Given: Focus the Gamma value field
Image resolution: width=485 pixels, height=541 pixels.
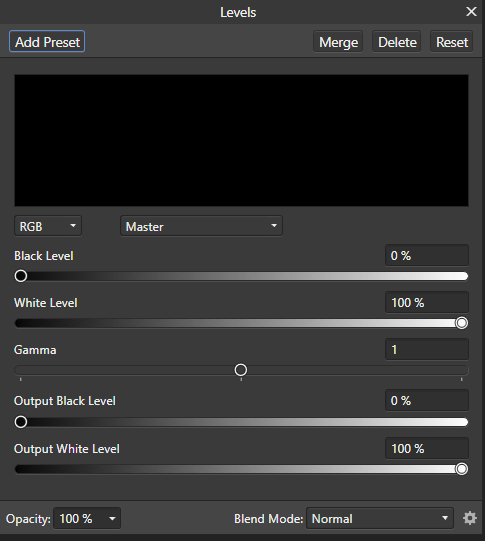Looking at the screenshot, I should click(427, 349).
